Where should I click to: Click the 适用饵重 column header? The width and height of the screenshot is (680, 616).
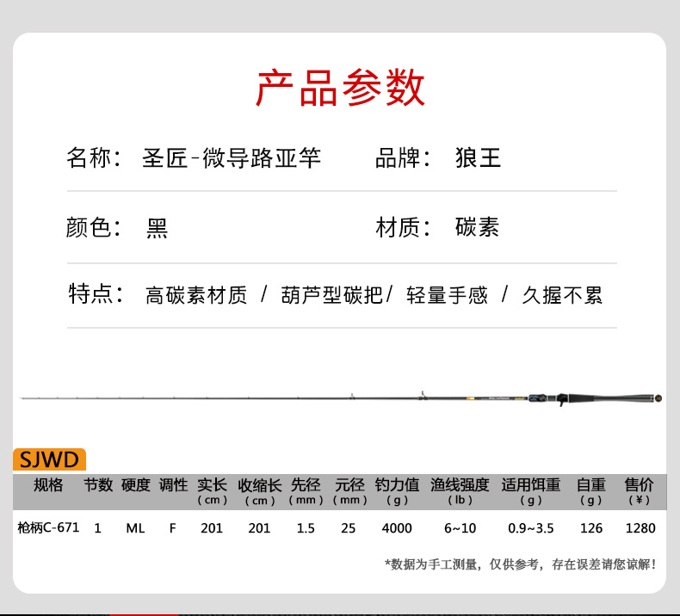tap(531, 491)
